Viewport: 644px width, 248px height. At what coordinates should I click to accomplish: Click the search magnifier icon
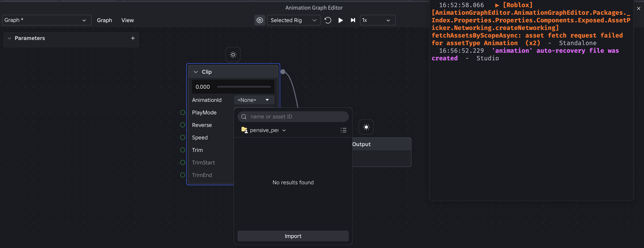click(244, 117)
